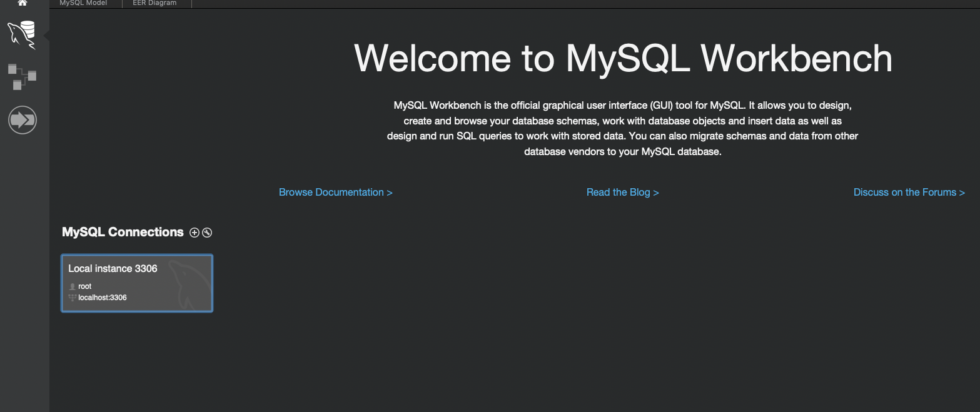Click the MySQL Workbench description paragraph
The image size is (980, 412).
pos(623,128)
